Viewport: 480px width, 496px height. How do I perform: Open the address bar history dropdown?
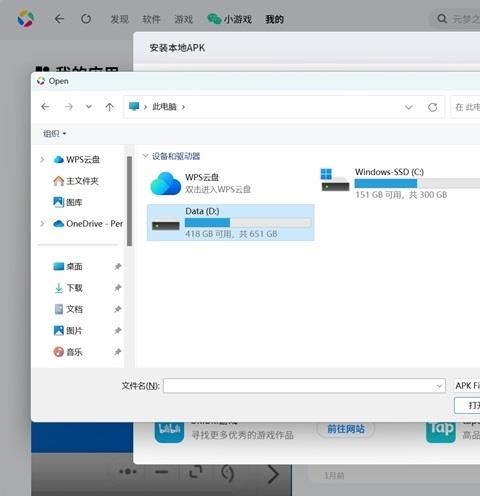(408, 107)
